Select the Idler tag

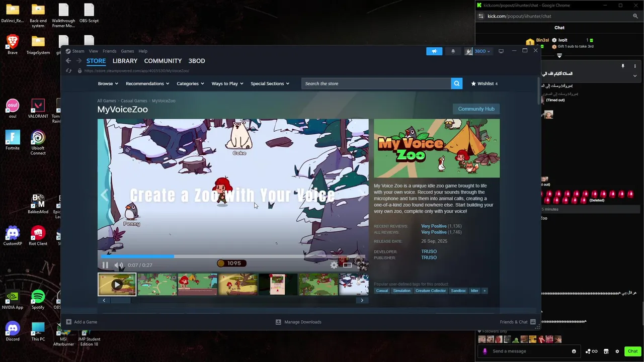tap(474, 291)
